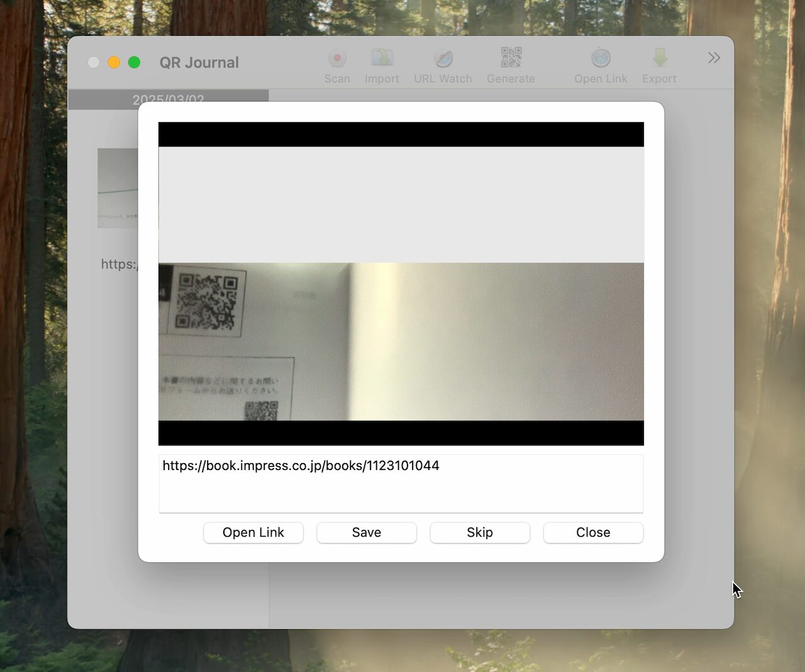The height and width of the screenshot is (672, 805).
Task: Zoom the QR Journal window
Action: pyautogui.click(x=134, y=62)
